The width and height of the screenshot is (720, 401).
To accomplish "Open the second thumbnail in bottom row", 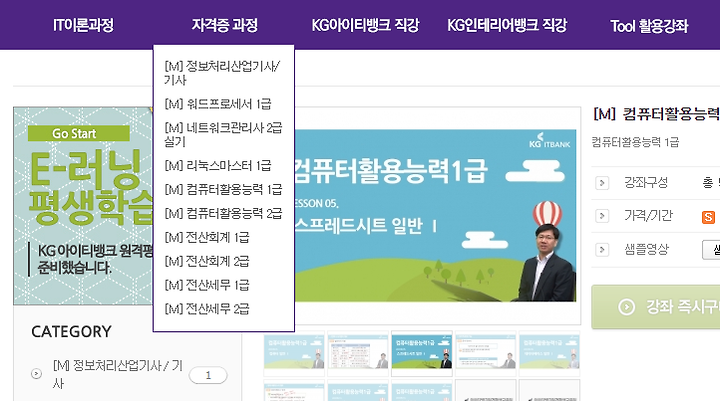I will (x=358, y=390).
